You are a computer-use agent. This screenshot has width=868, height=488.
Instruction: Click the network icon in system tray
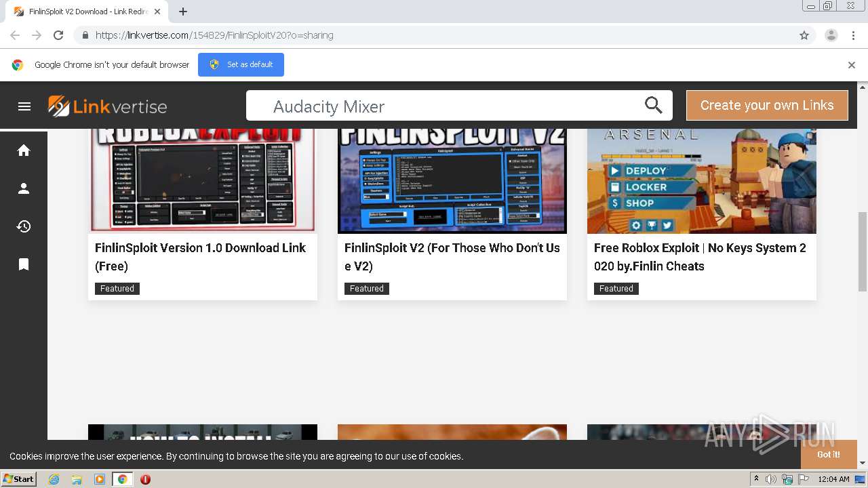point(787,479)
